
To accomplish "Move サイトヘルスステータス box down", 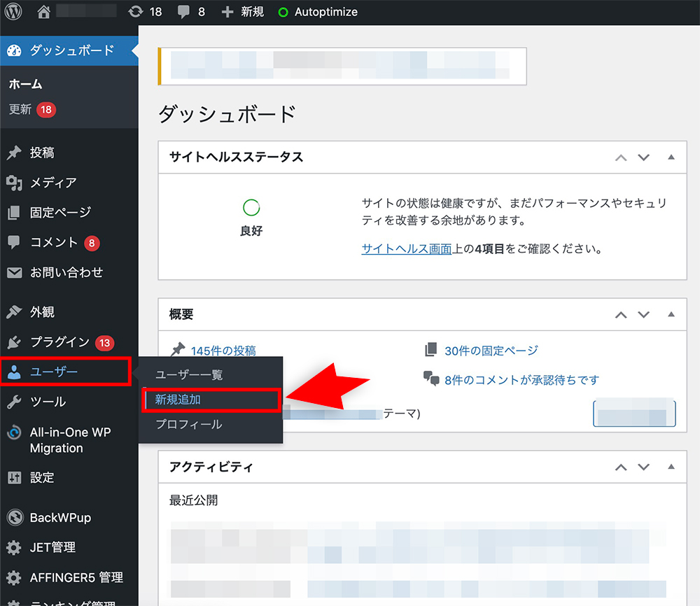I will pyautogui.click(x=643, y=157).
